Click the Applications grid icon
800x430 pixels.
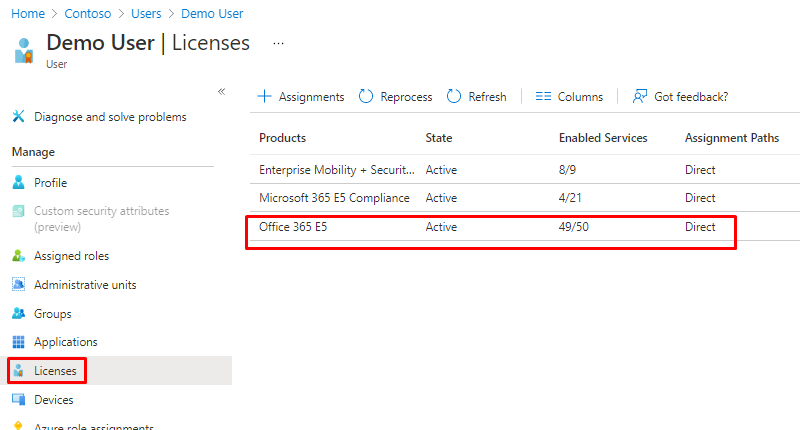(18, 342)
